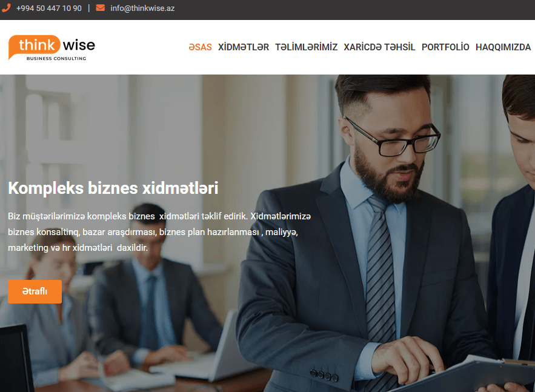Click the 'Kompleks biznes xidmətləri' heading
The image size is (535, 392).
point(113,188)
